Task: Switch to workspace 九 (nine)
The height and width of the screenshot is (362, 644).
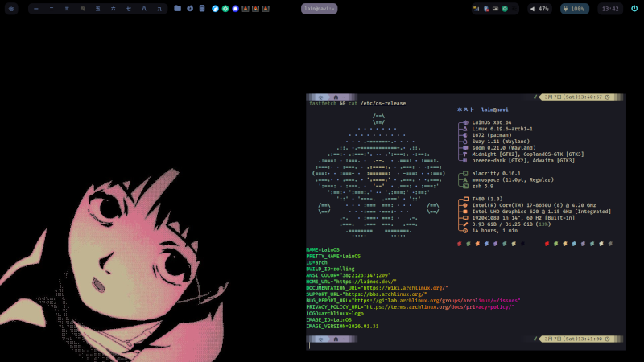Action: [159, 9]
